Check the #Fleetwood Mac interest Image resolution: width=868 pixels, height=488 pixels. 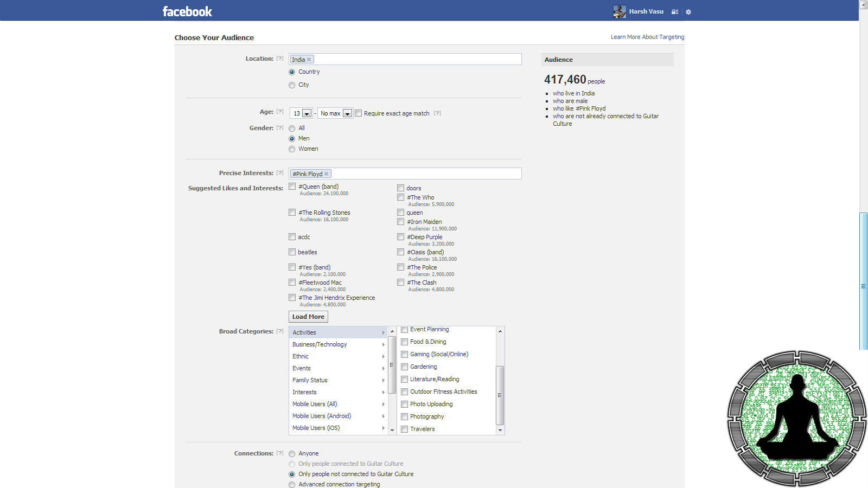(x=292, y=282)
